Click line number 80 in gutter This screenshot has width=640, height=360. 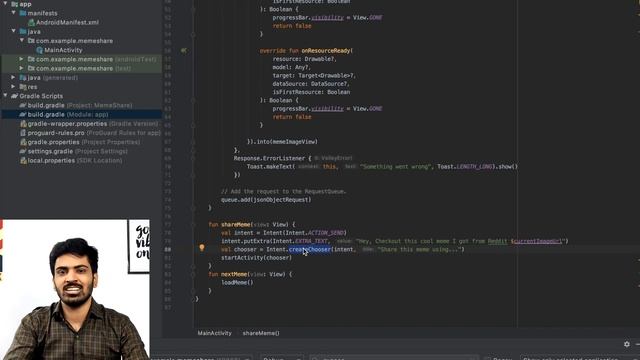click(168, 249)
